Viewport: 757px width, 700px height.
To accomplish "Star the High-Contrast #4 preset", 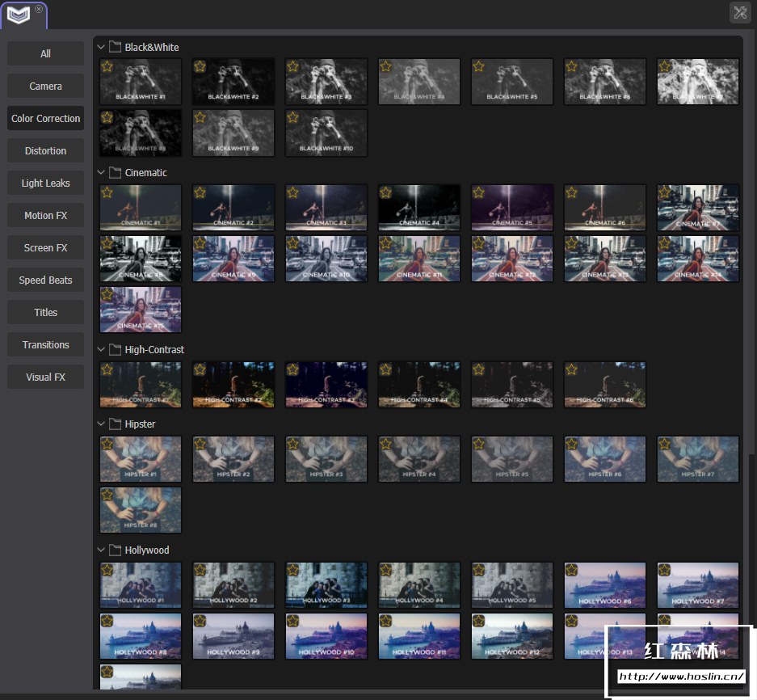I will (x=385, y=369).
